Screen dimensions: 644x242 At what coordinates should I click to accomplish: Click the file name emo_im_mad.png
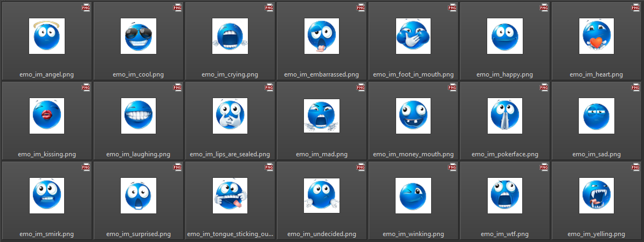pyautogui.click(x=322, y=155)
